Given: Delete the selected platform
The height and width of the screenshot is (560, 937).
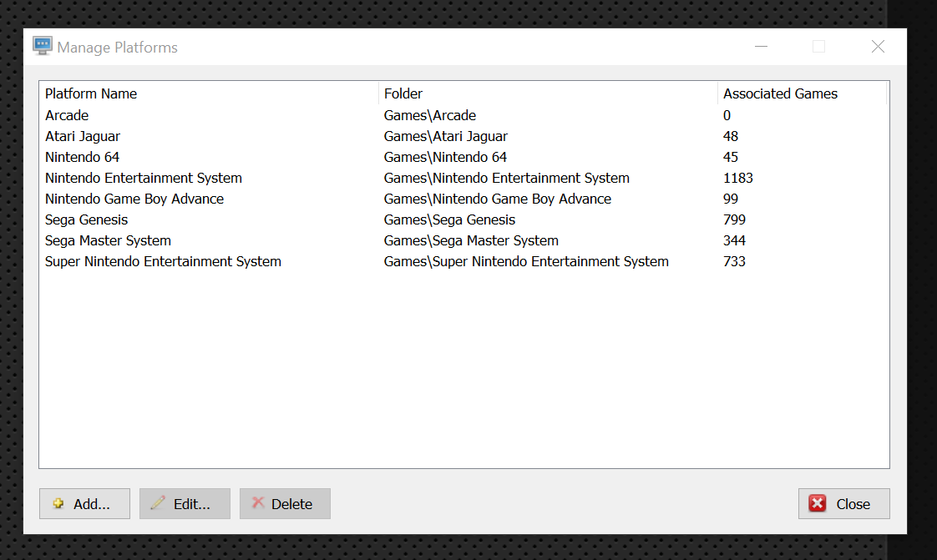Looking at the screenshot, I should pyautogui.click(x=285, y=503).
